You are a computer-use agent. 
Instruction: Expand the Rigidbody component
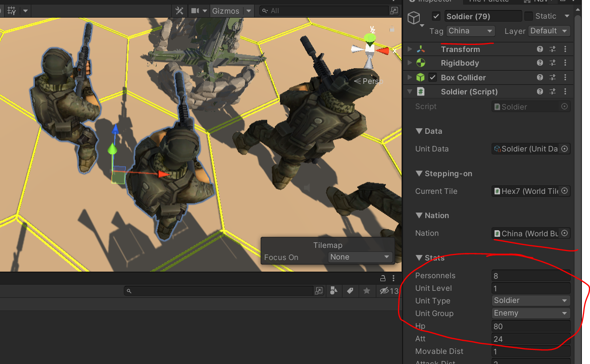(x=410, y=63)
